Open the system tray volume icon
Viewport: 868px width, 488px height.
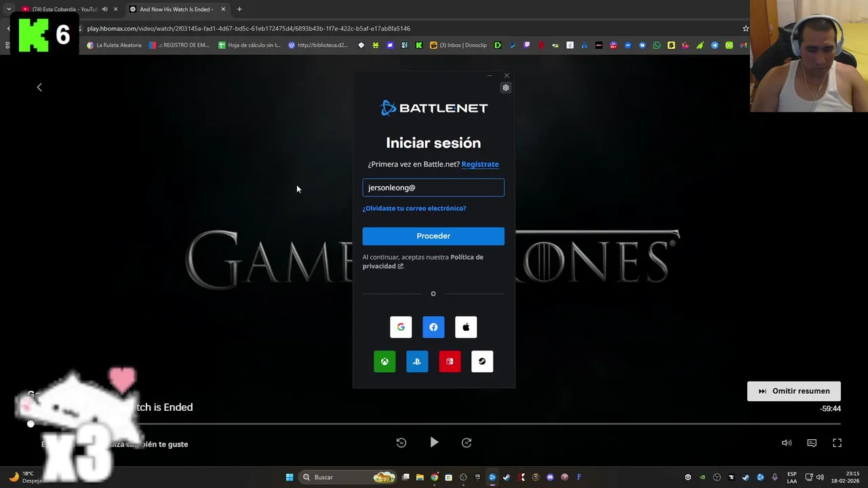click(820, 477)
